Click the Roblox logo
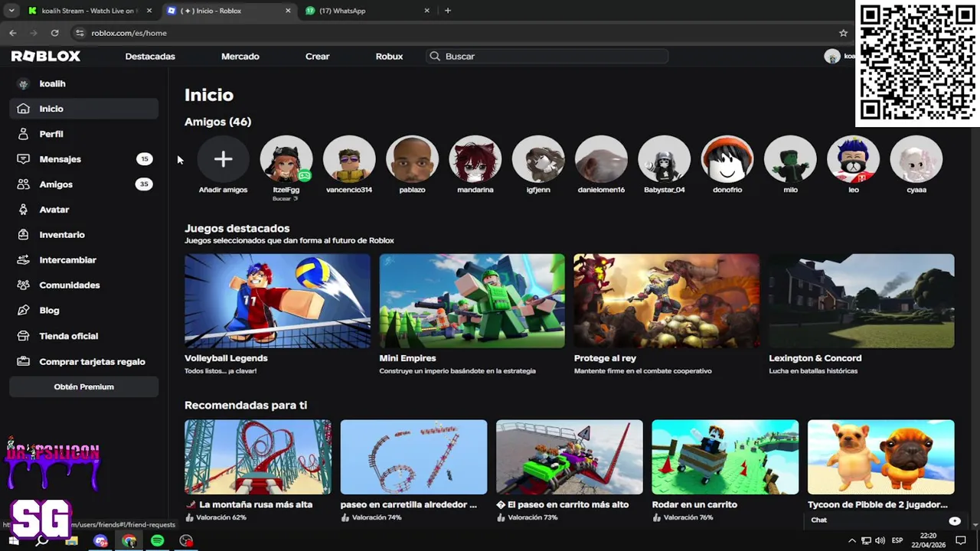 pos(46,56)
